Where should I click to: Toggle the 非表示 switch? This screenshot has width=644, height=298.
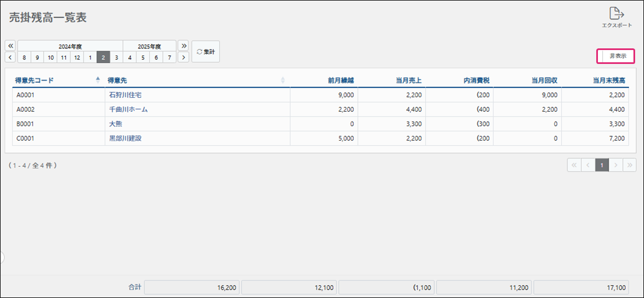615,56
